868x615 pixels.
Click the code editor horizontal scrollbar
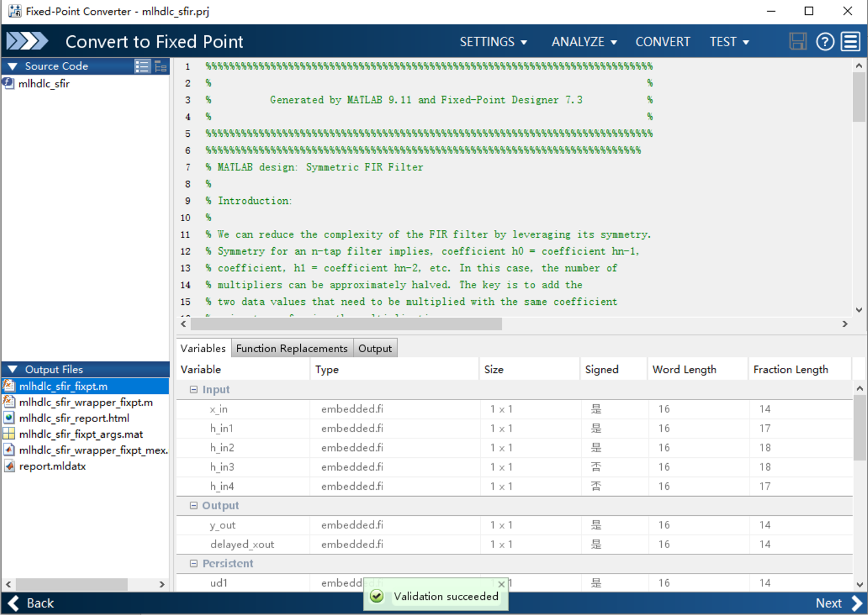point(346,324)
